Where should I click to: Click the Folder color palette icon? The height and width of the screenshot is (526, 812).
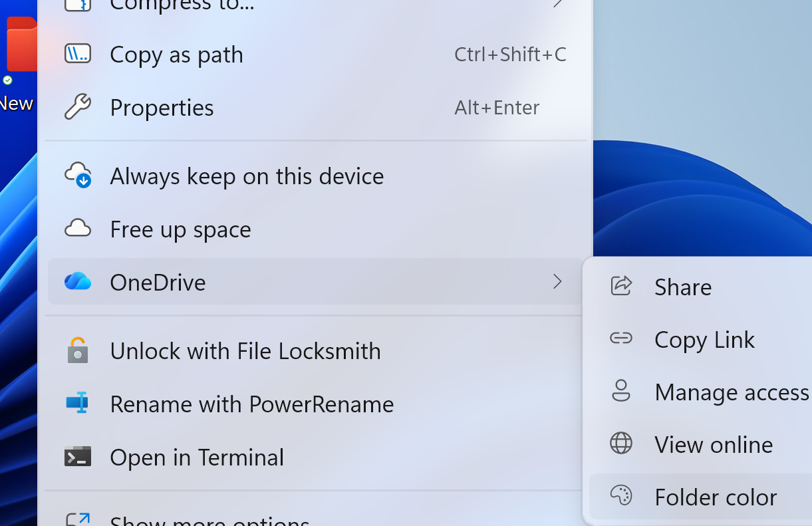pyautogui.click(x=621, y=496)
